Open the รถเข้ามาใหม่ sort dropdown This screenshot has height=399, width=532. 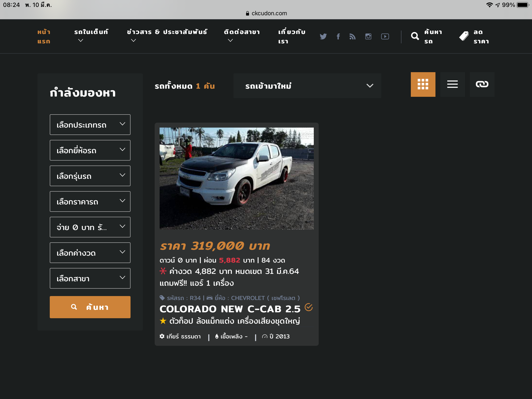(307, 86)
